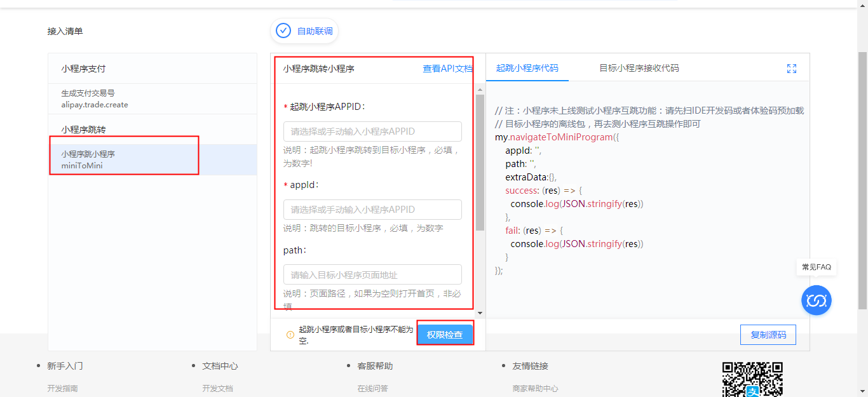
Task: Switch to 目标小程序接收代码 tab
Action: tap(639, 68)
